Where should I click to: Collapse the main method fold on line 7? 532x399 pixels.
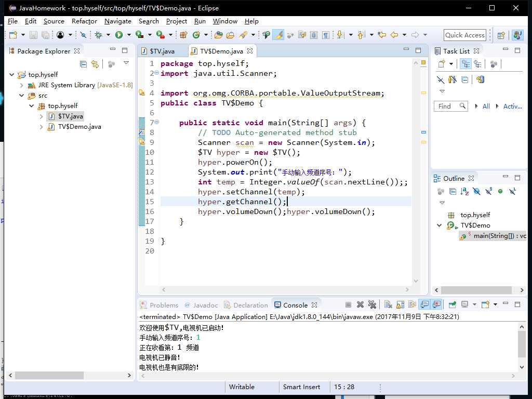(x=157, y=122)
